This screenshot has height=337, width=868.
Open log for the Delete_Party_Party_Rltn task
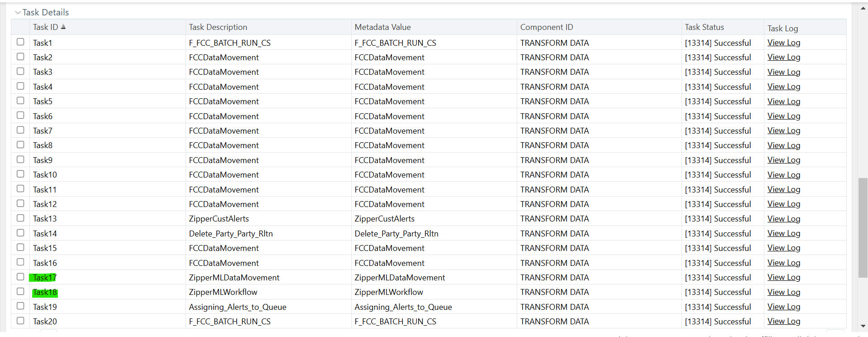click(x=783, y=233)
